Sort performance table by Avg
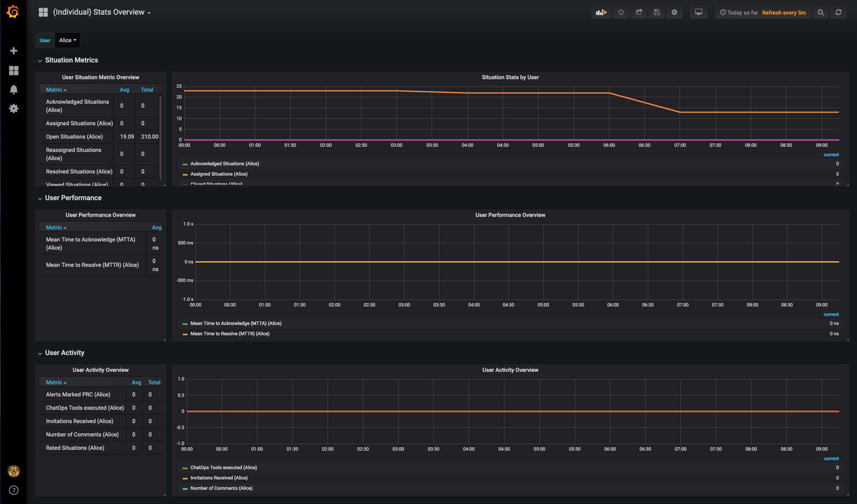Image resolution: width=857 pixels, height=504 pixels. (x=157, y=227)
